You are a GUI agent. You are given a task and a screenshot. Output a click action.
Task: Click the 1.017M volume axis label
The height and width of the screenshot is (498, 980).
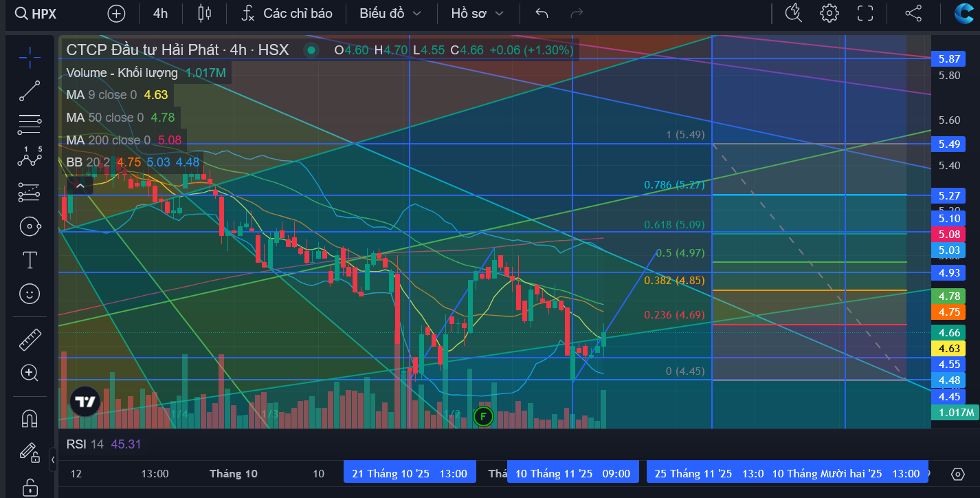click(955, 412)
